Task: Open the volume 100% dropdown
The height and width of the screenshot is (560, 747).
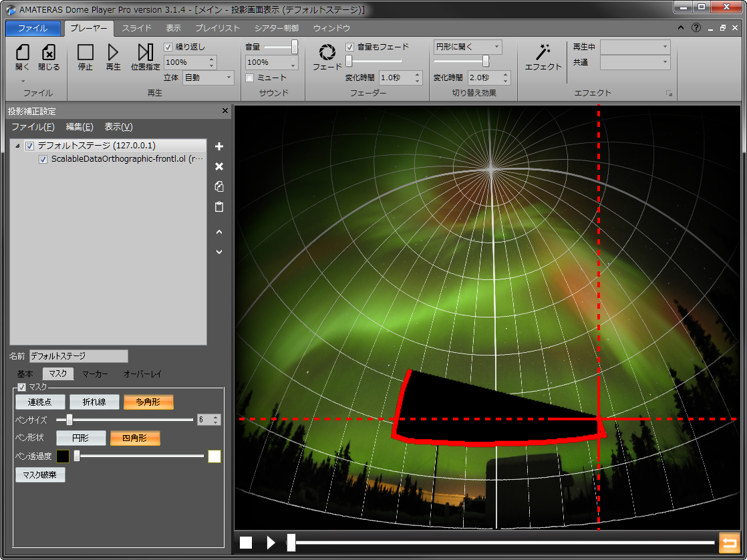Action: (271, 62)
